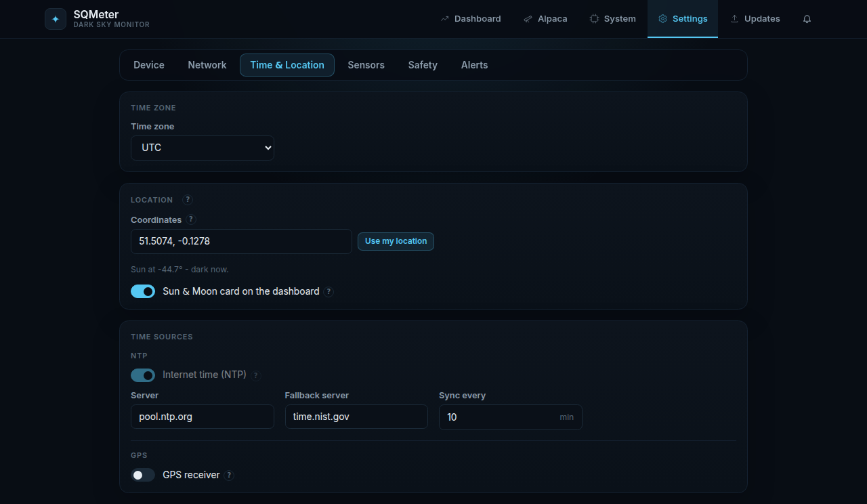867x504 pixels.
Task: Click the SQMeter title text
Action: point(96,14)
